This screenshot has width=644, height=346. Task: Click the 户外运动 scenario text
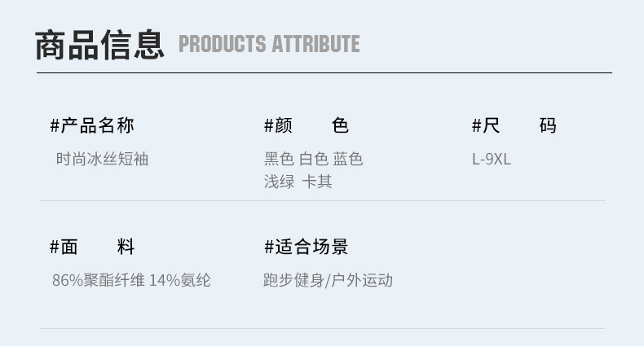(361, 280)
